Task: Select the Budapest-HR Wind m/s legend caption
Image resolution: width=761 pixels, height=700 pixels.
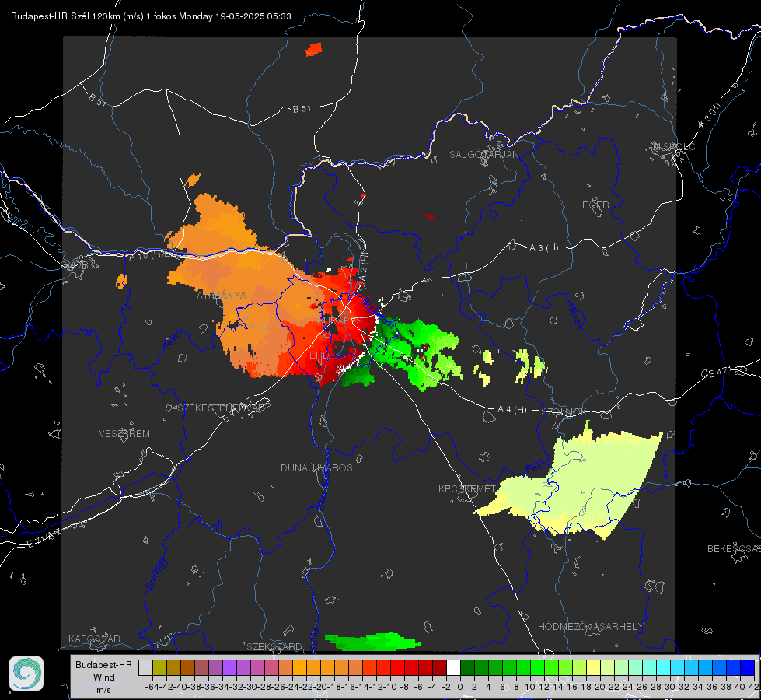Action: 103,677
